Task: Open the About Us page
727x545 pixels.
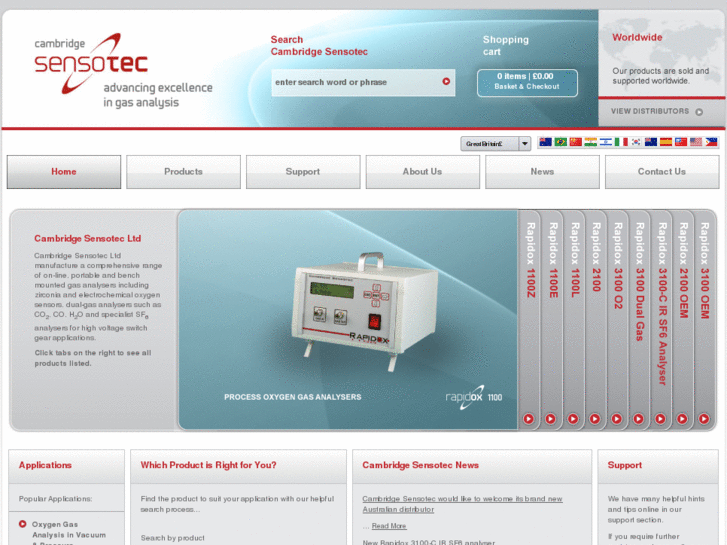Action: [422, 172]
